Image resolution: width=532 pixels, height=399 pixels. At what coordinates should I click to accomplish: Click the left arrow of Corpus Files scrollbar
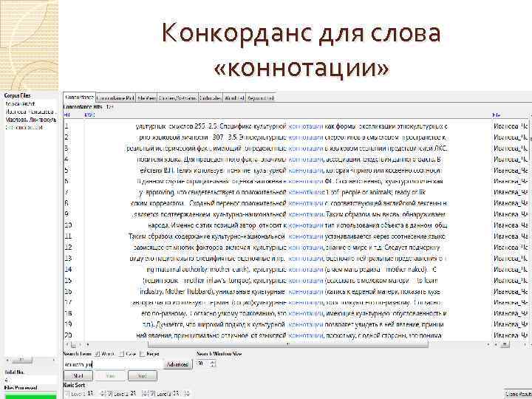7,360
